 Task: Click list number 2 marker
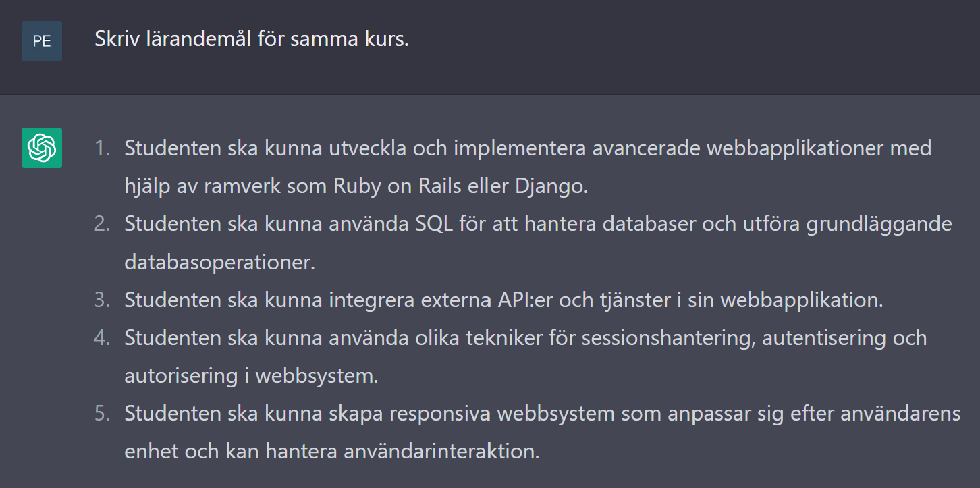point(102,223)
